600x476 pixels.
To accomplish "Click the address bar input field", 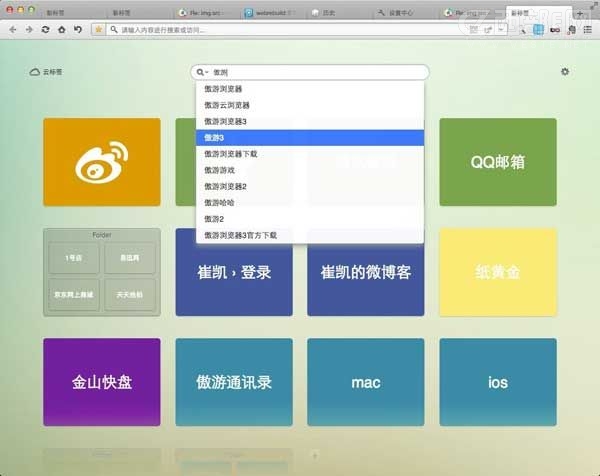I will pos(300,30).
